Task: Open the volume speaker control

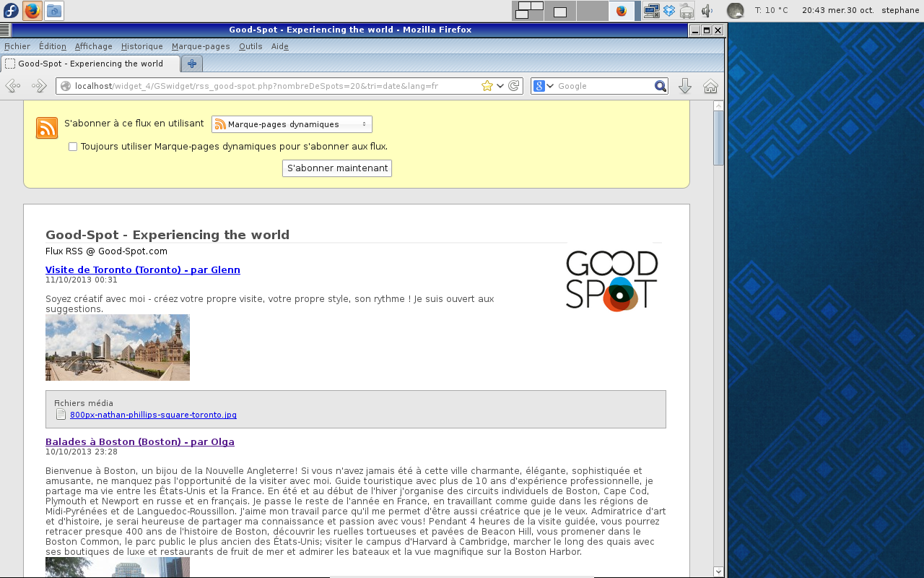Action: coord(707,11)
